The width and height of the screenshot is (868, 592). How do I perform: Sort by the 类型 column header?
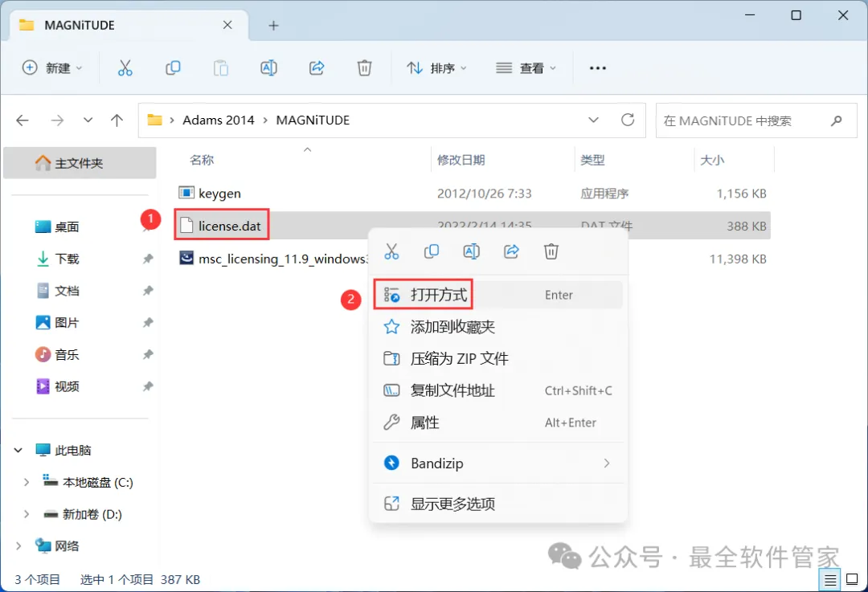pos(593,161)
